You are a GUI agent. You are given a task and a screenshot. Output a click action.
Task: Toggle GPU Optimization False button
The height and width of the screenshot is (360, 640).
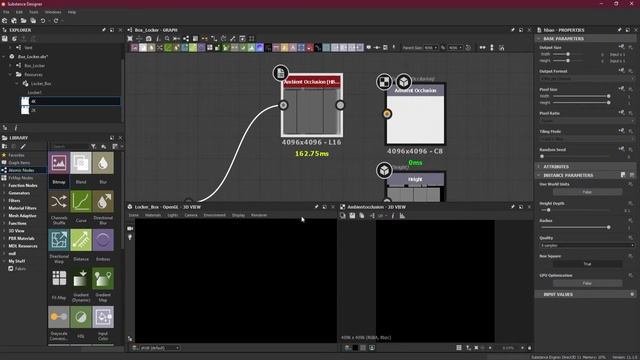pos(587,283)
